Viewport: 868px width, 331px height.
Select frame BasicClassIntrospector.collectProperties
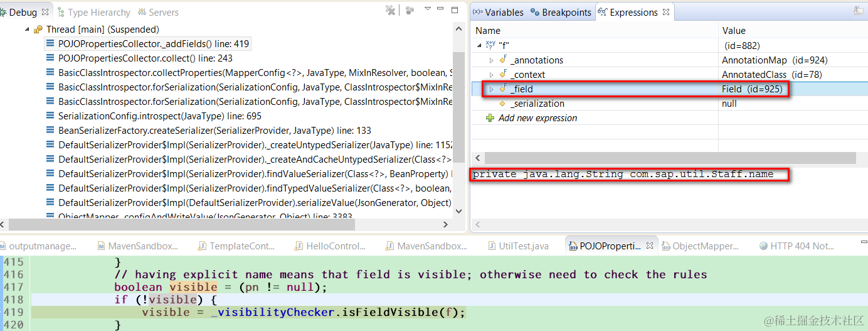(255, 73)
